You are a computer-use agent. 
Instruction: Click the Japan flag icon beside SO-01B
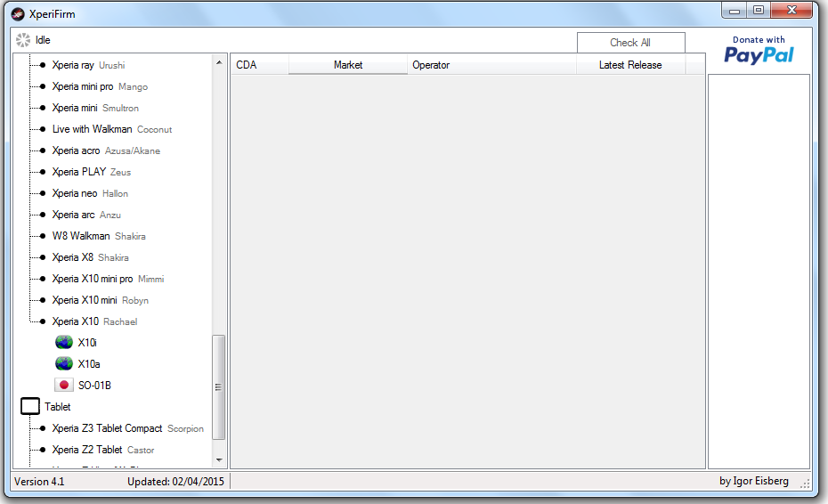(64, 386)
